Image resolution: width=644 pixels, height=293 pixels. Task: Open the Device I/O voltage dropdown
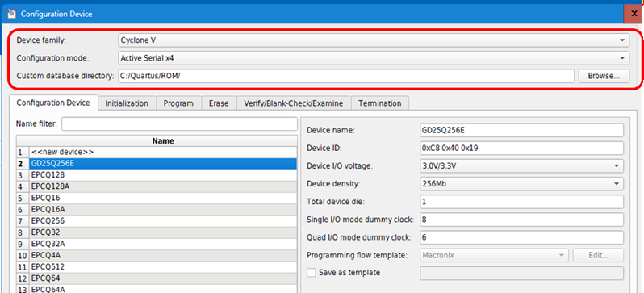point(521,165)
